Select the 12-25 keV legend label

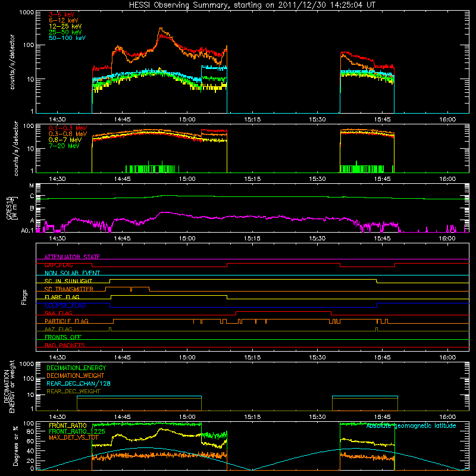[x=65, y=26]
